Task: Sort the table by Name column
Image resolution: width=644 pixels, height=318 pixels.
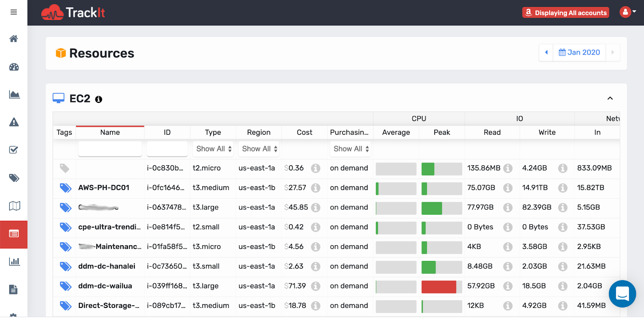Action: tap(110, 132)
